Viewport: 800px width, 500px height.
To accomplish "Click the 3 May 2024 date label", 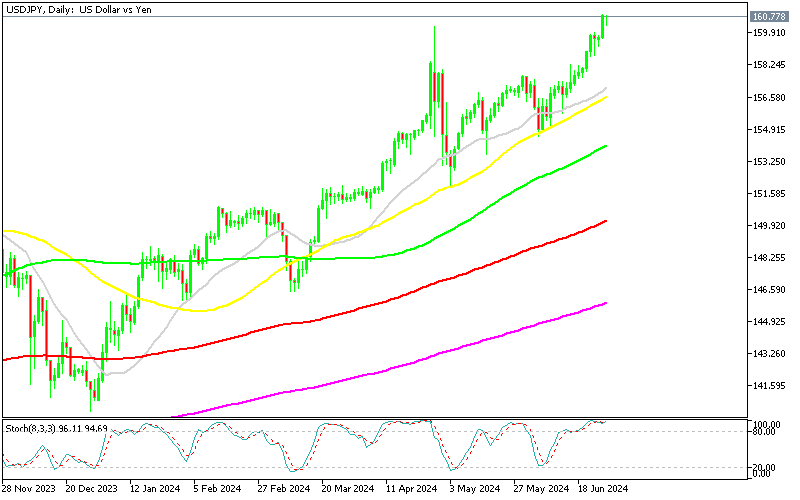I will click(475, 489).
